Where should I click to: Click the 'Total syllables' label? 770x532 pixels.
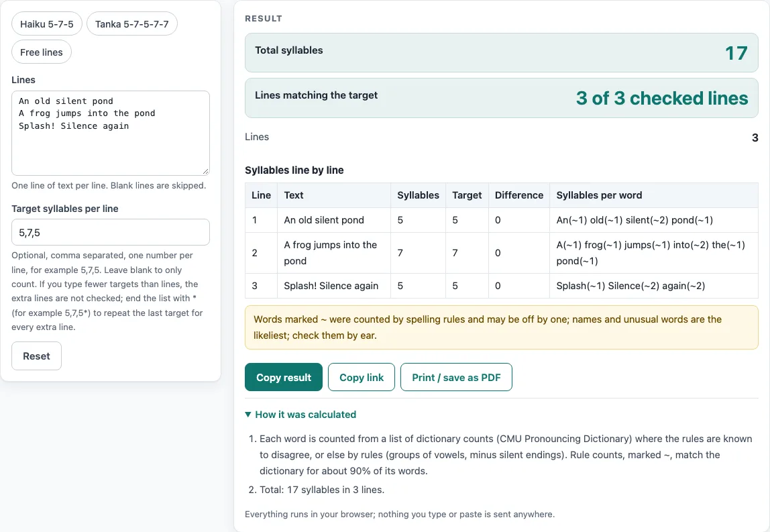click(x=288, y=50)
